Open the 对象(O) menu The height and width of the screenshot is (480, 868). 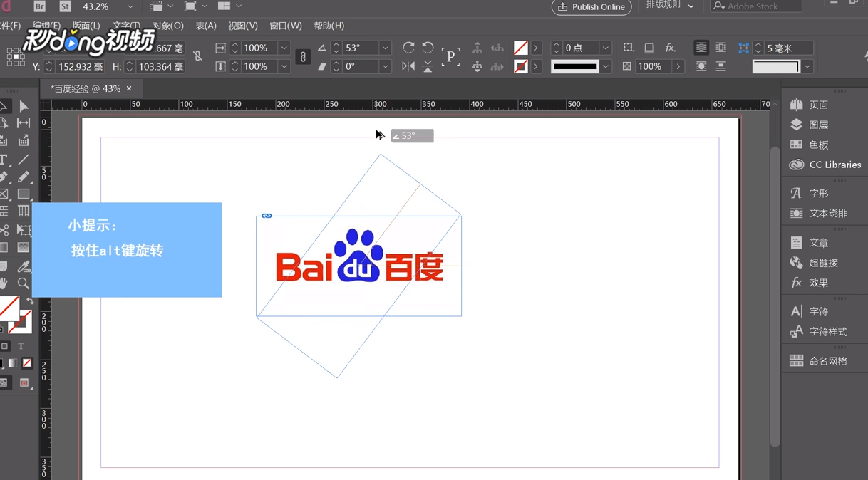pyautogui.click(x=169, y=26)
